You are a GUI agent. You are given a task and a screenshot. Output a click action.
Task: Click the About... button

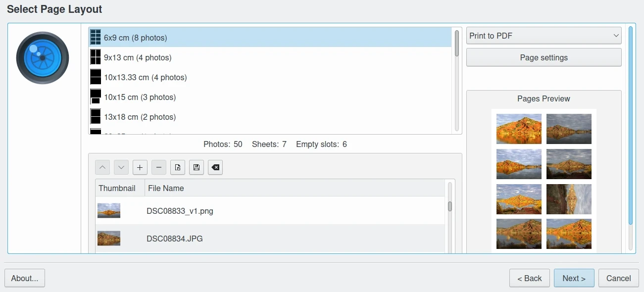pyautogui.click(x=25, y=278)
